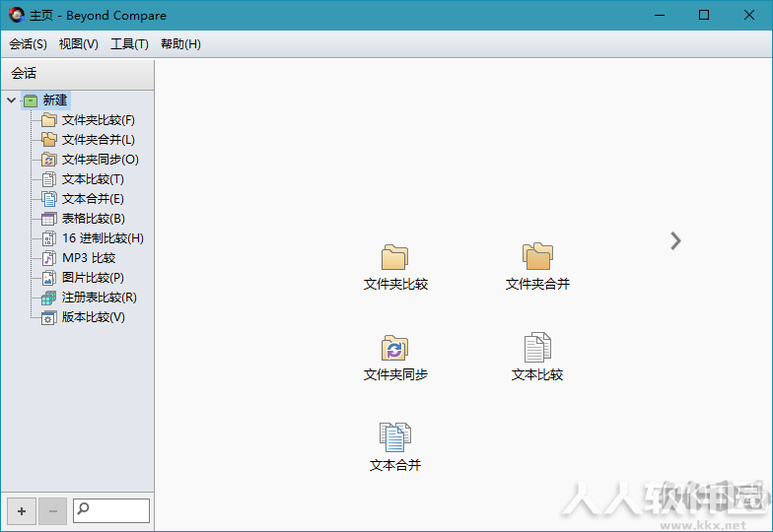Select 版本比较(V) tree entry

click(x=93, y=317)
